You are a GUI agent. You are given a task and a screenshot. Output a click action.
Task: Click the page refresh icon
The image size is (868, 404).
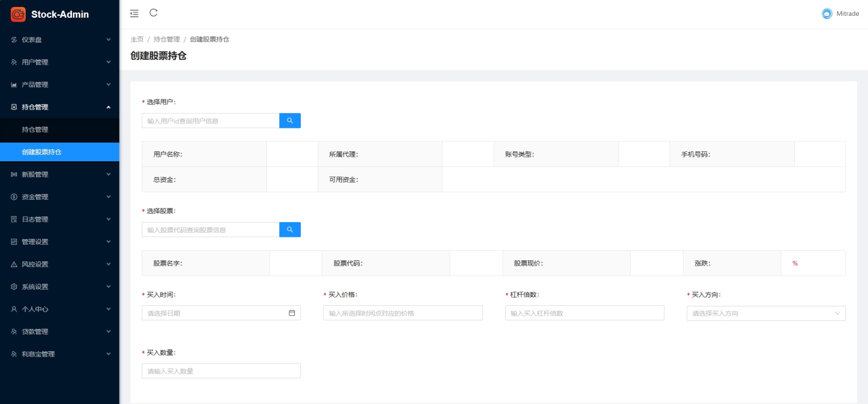point(154,13)
